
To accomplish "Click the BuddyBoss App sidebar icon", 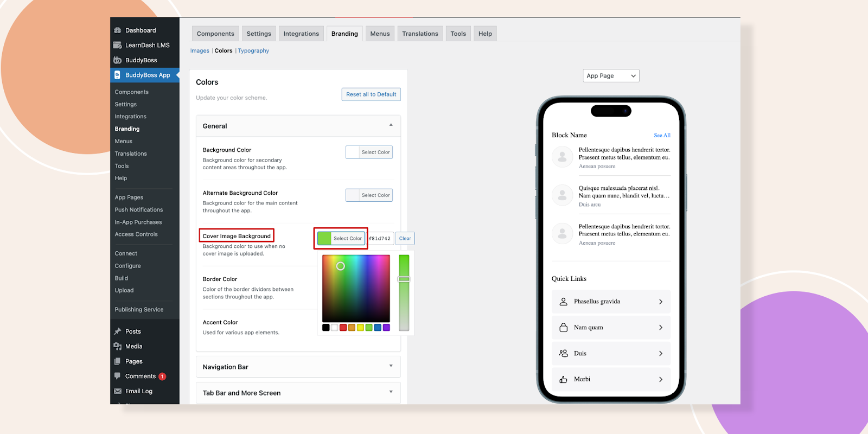I will coord(118,75).
